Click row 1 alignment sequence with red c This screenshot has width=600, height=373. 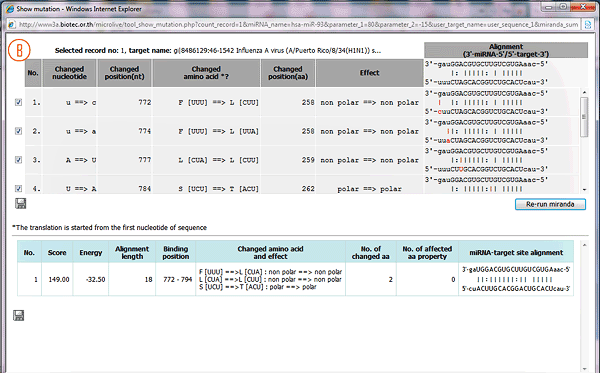click(486, 112)
